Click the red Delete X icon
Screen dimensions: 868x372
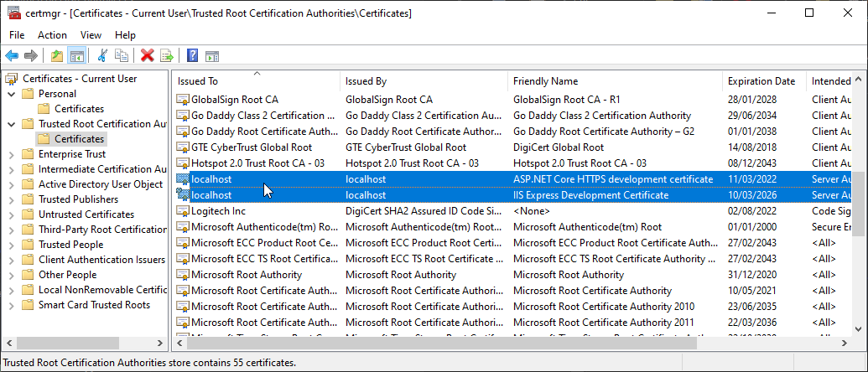coord(148,55)
